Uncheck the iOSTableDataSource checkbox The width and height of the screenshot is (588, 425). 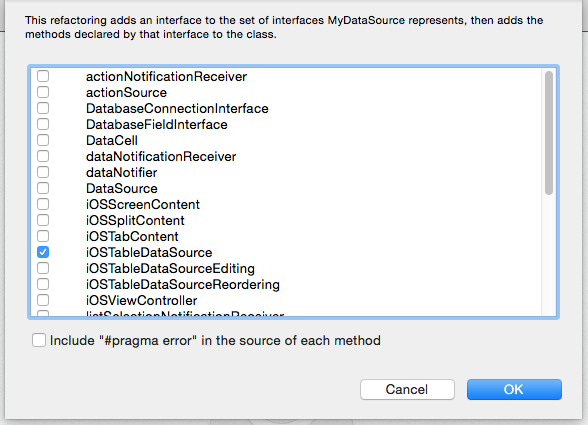click(x=43, y=252)
